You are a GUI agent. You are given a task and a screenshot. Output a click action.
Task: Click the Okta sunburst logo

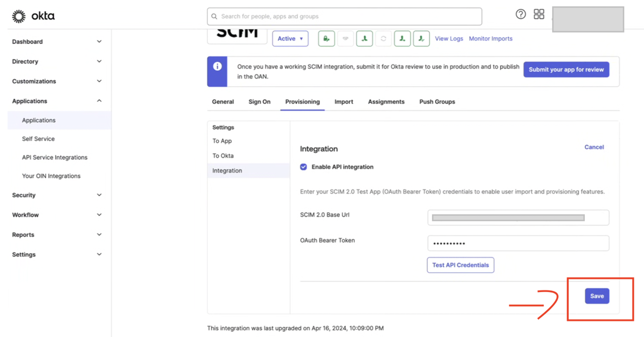[19, 16]
